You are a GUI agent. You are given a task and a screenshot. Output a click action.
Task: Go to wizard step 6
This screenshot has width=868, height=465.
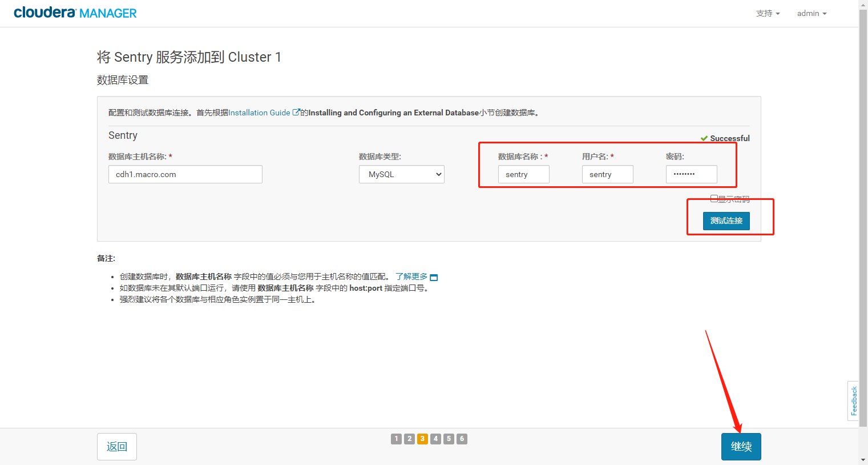coord(462,439)
